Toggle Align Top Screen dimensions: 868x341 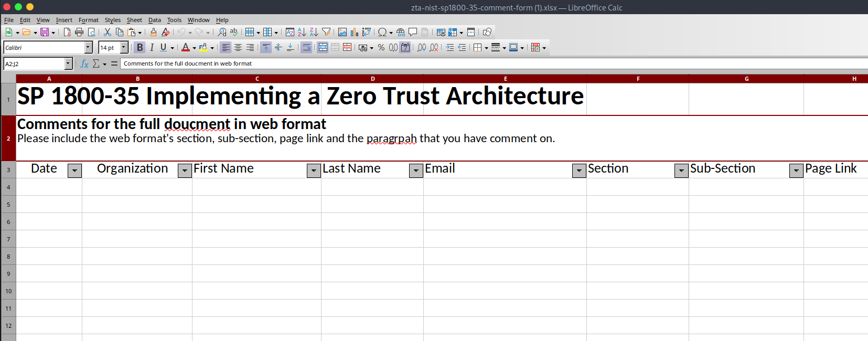266,47
